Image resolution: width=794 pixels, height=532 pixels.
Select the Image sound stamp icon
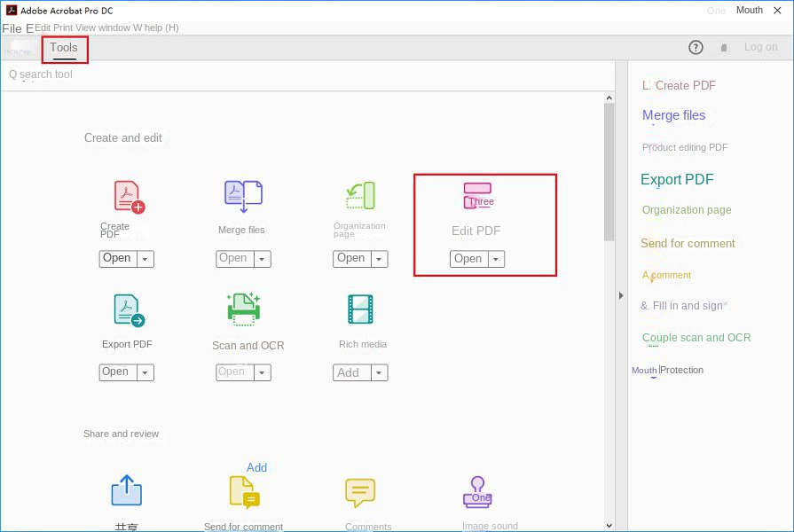tap(477, 490)
